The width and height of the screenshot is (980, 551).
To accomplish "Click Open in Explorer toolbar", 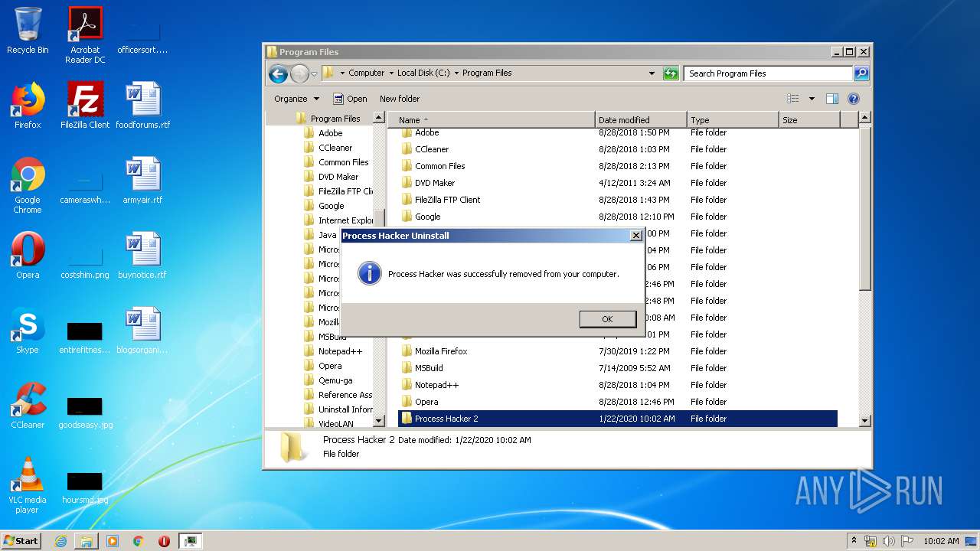I will [350, 99].
